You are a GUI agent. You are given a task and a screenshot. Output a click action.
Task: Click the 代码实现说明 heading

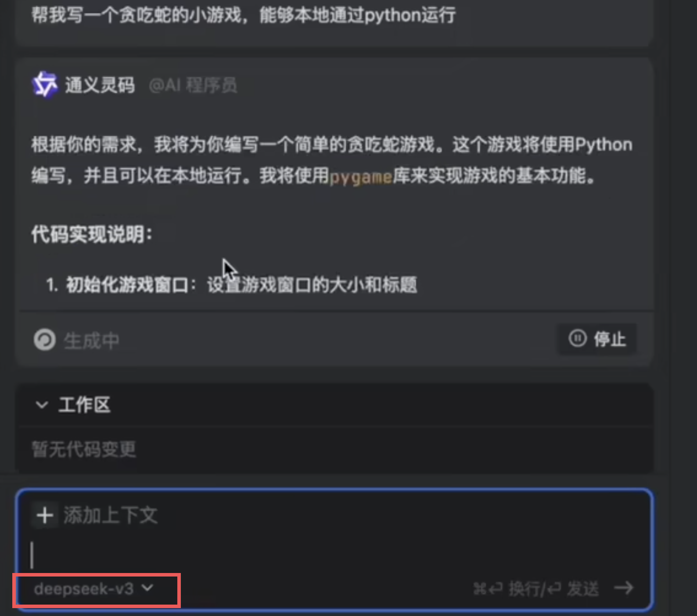92,234
